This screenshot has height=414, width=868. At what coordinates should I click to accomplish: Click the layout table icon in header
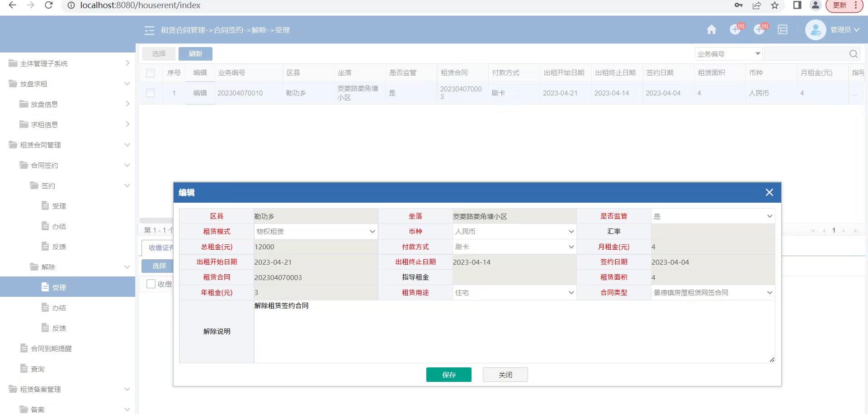tap(783, 30)
